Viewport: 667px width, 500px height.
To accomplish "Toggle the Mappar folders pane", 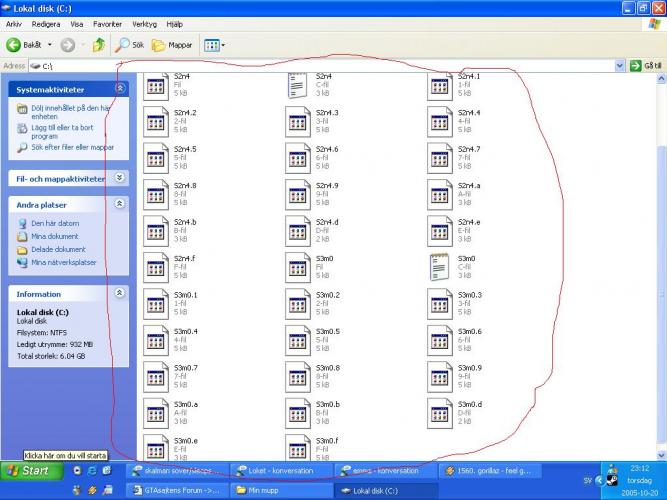I will point(172,45).
